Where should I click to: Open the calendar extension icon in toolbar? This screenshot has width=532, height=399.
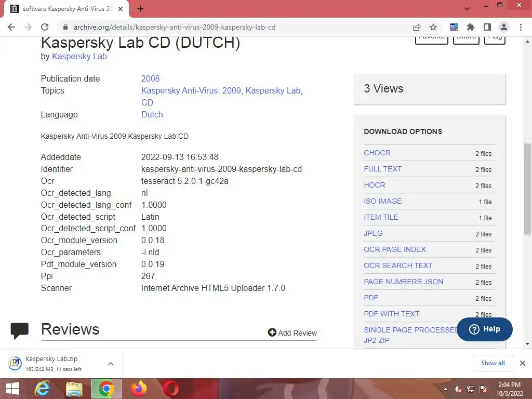coord(454,27)
